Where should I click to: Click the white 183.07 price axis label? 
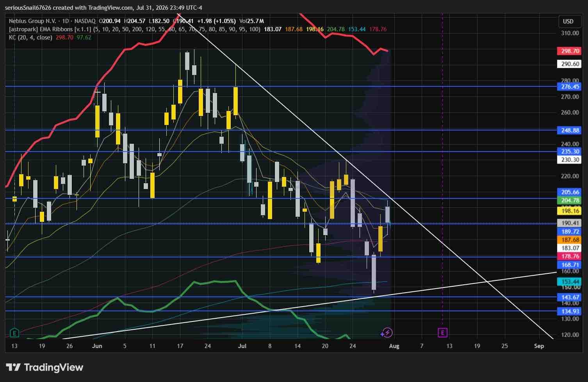[570, 248]
